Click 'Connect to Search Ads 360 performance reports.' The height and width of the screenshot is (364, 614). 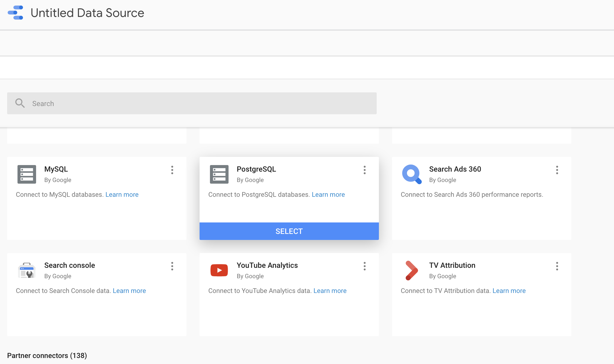pyautogui.click(x=472, y=195)
